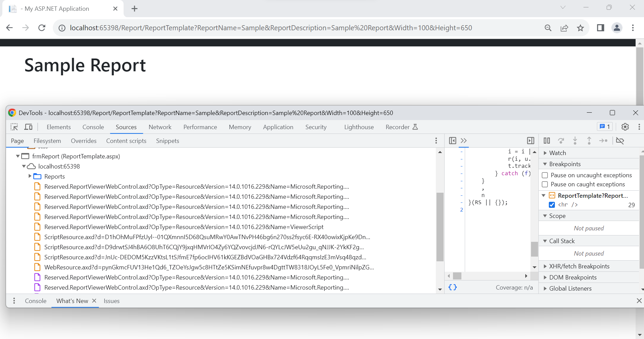The width and height of the screenshot is (644, 339).
Task: Step into next function call
Action: click(575, 141)
